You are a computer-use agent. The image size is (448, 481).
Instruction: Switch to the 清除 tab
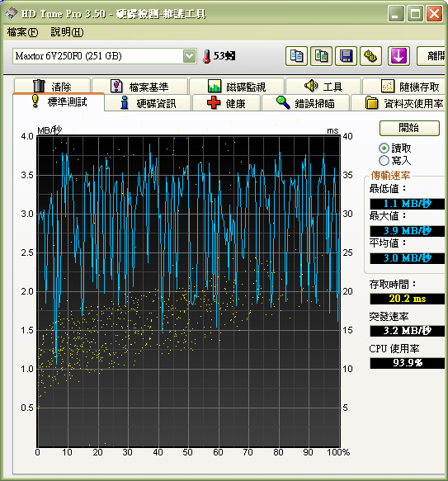click(x=52, y=87)
